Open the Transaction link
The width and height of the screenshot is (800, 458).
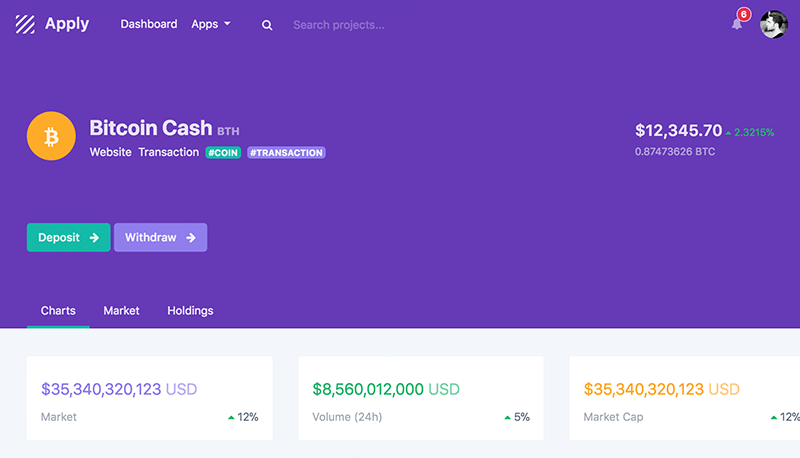pos(168,152)
